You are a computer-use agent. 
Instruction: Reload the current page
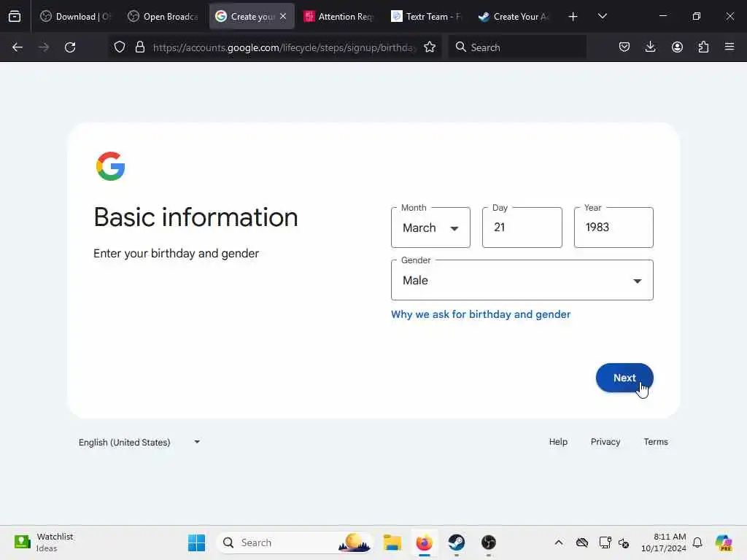[70, 47]
